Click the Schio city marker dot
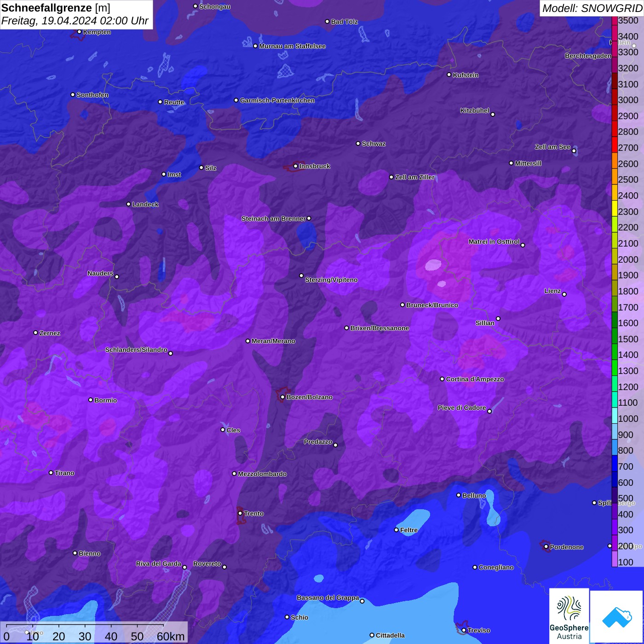The width and height of the screenshot is (644, 644). pyautogui.click(x=287, y=617)
